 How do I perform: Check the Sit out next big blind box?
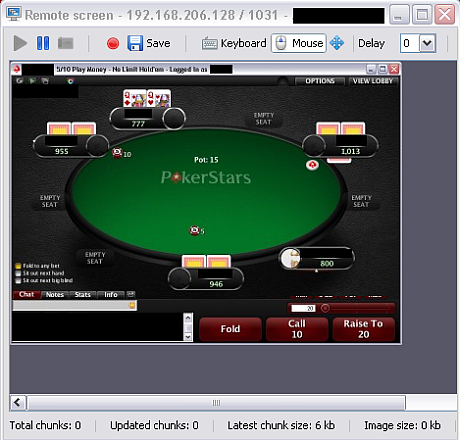point(18,281)
